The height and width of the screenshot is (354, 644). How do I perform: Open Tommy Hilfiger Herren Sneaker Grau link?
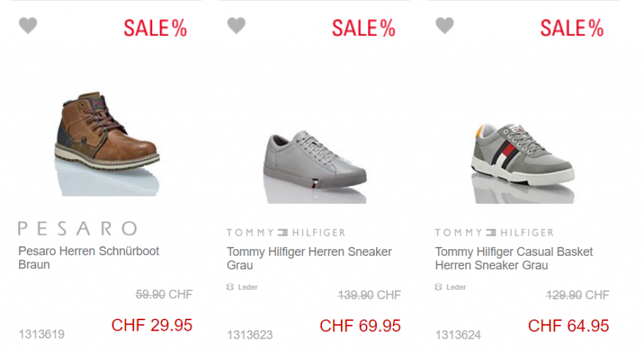309,258
